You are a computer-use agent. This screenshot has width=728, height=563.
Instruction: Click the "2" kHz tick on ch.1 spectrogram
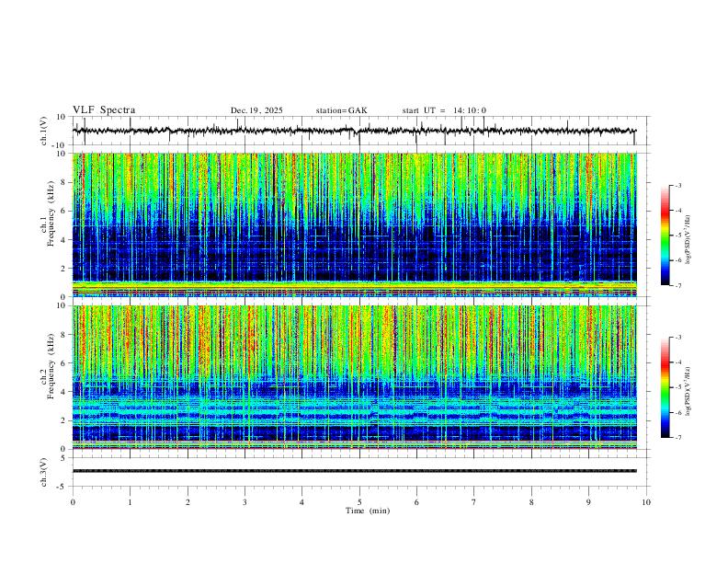[x=63, y=268]
